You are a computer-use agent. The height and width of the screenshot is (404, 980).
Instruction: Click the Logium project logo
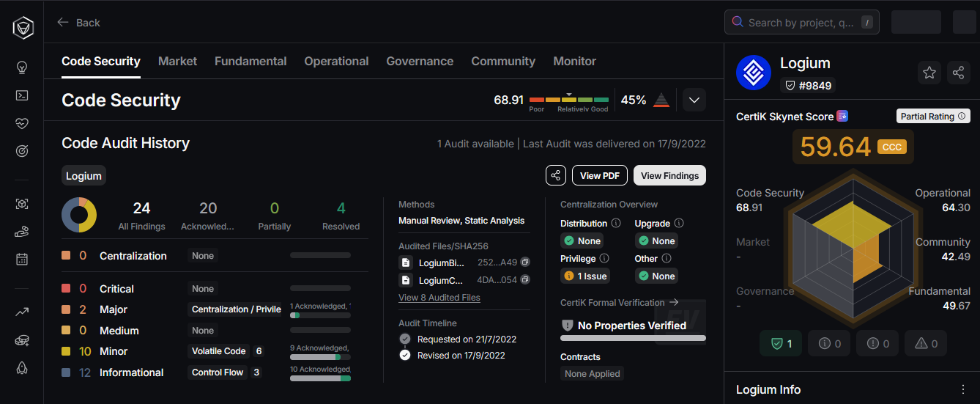(x=754, y=73)
